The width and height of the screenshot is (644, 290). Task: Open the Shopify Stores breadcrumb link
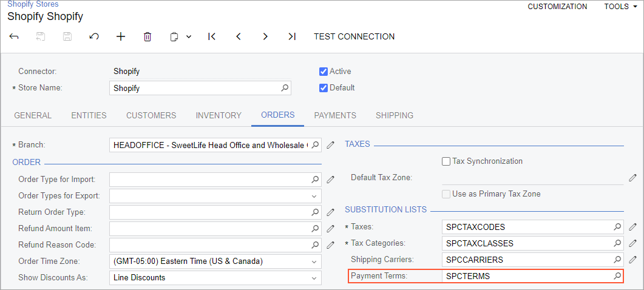33,4
